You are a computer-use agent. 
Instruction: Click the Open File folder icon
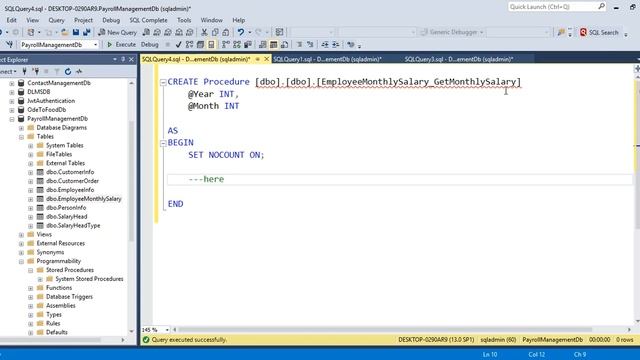(64, 32)
